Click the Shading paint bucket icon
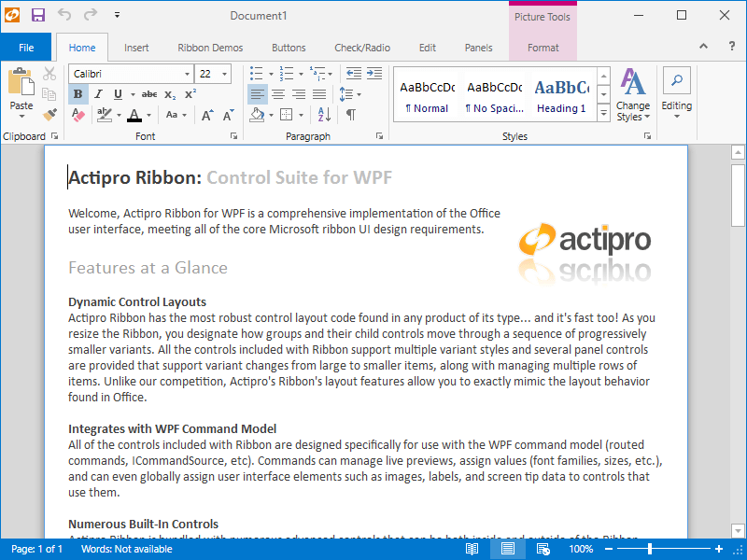 tap(258, 114)
